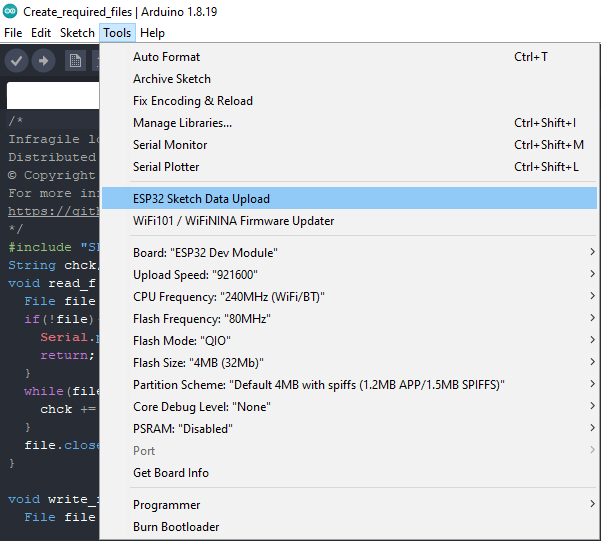Expand Flash Size: "4MB (32Mb)" submenu

click(349, 363)
